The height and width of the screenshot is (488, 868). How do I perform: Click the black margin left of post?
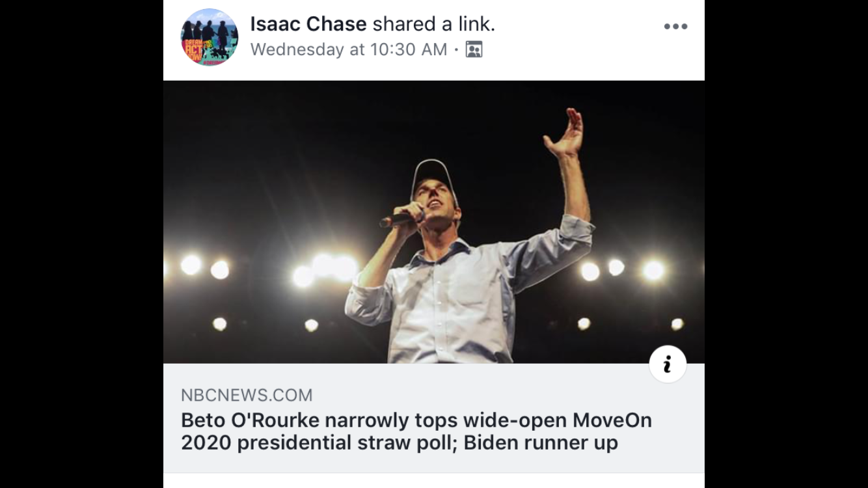[81, 244]
